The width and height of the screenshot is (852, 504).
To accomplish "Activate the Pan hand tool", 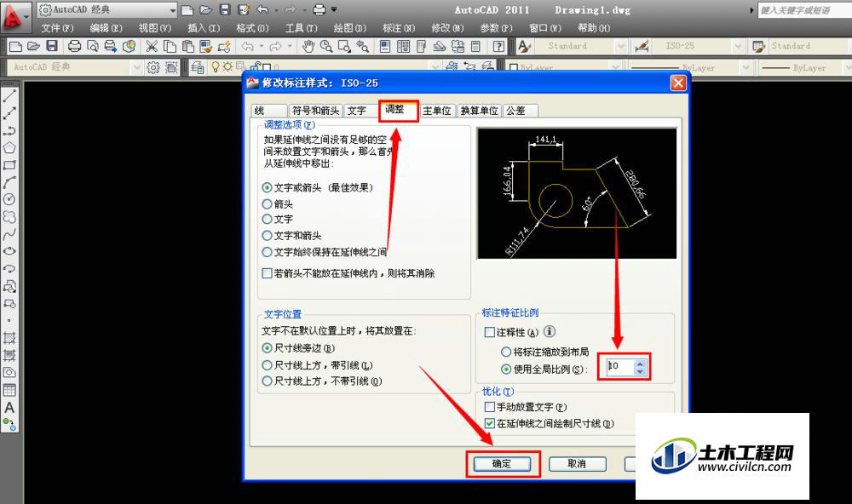I will pyautogui.click(x=308, y=46).
